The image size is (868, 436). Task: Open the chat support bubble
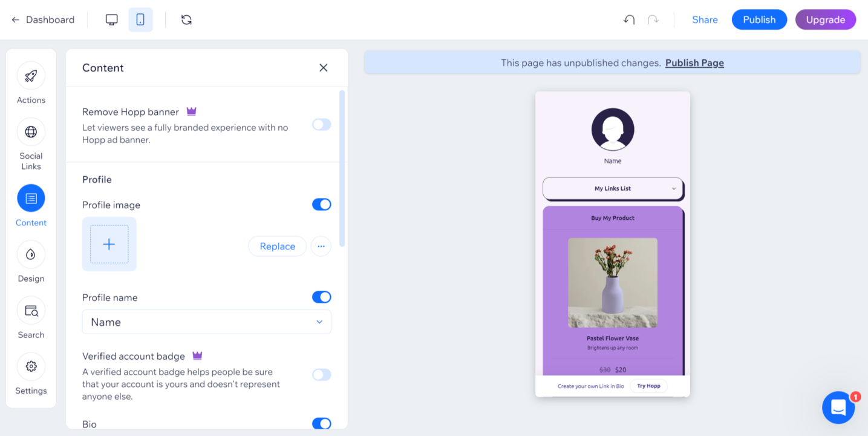838,408
